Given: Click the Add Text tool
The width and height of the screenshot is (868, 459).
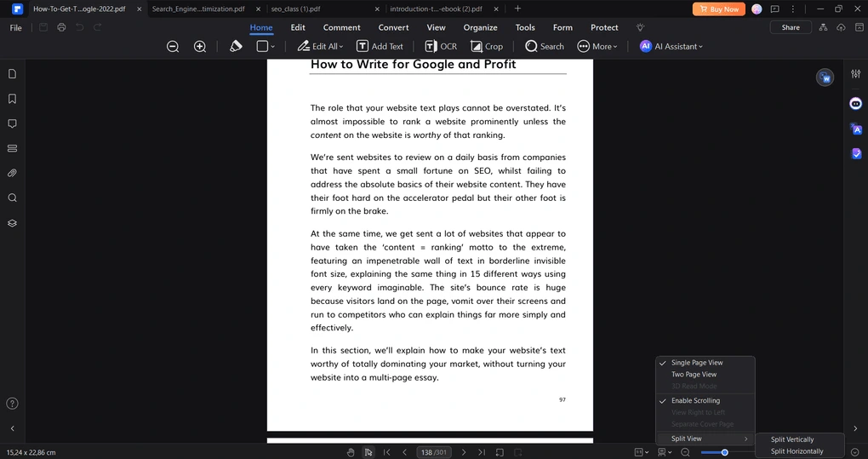Looking at the screenshot, I should coord(380,47).
